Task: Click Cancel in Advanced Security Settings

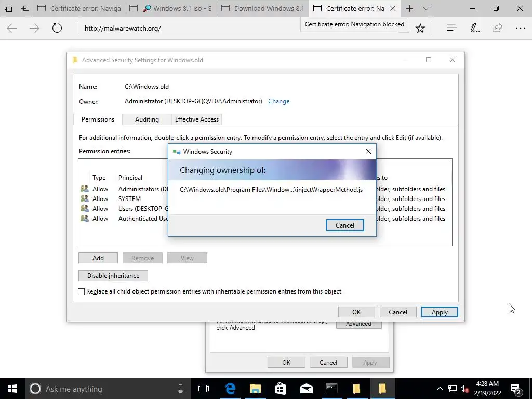Action: 397,312
